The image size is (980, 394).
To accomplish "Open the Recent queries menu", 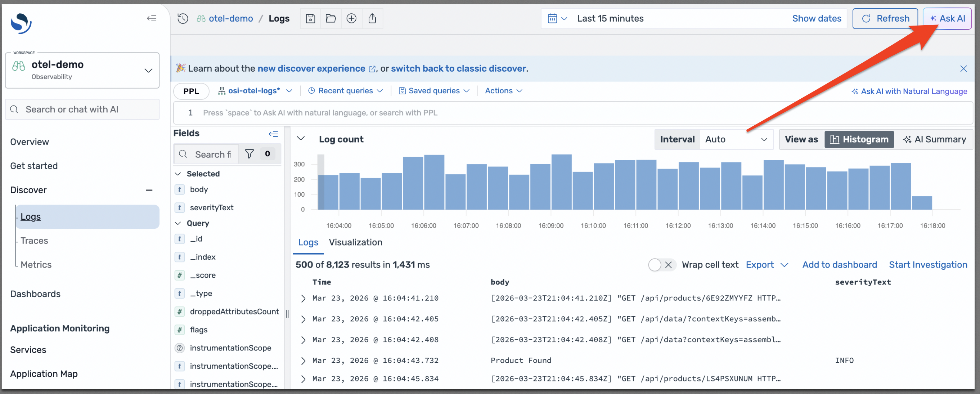I will 345,91.
